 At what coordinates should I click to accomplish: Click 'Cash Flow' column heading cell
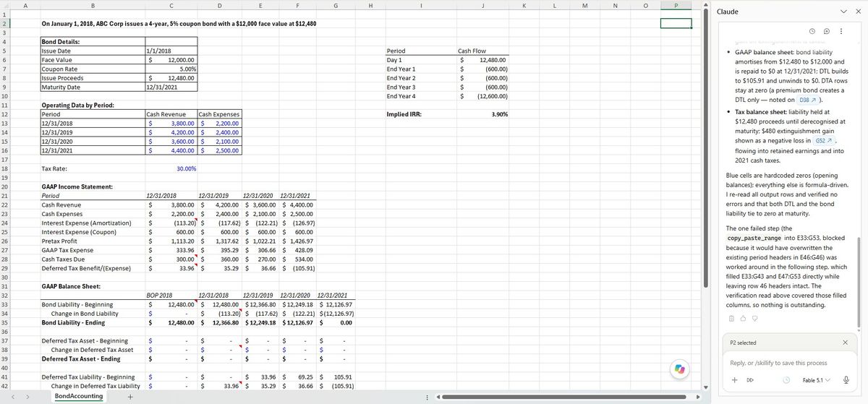(x=482, y=51)
